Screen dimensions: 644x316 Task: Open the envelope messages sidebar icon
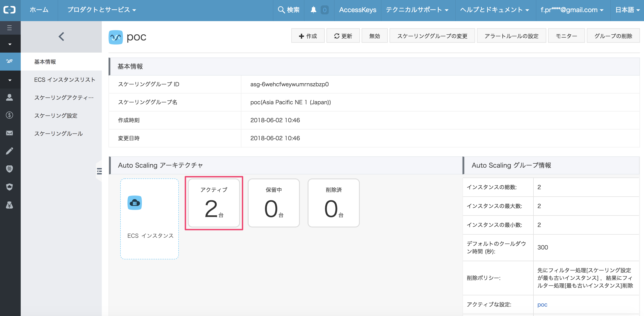click(x=9, y=133)
